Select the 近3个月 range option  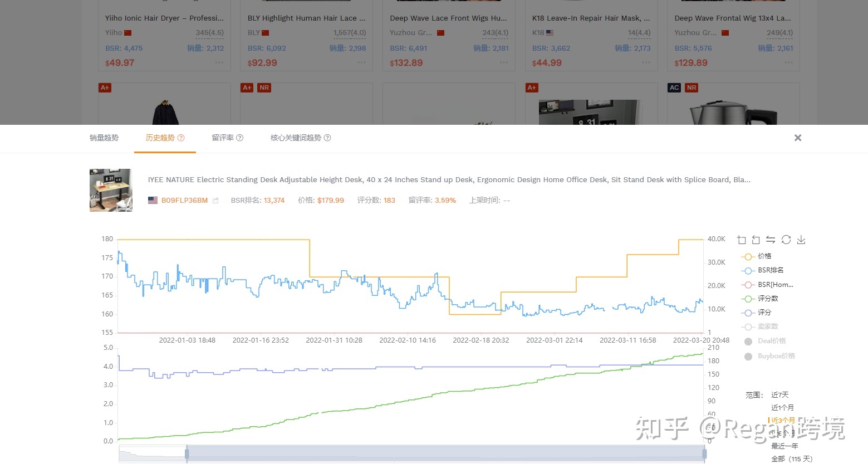[x=783, y=421]
